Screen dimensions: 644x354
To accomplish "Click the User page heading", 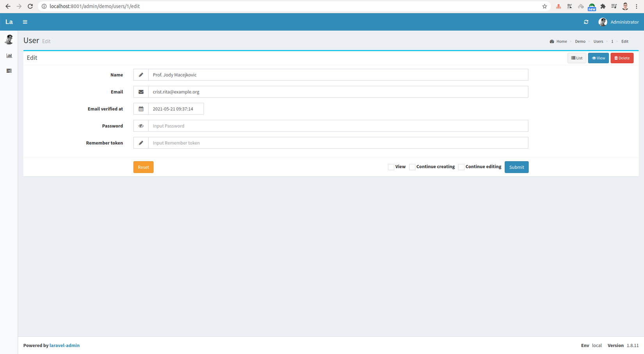I will click(x=31, y=40).
